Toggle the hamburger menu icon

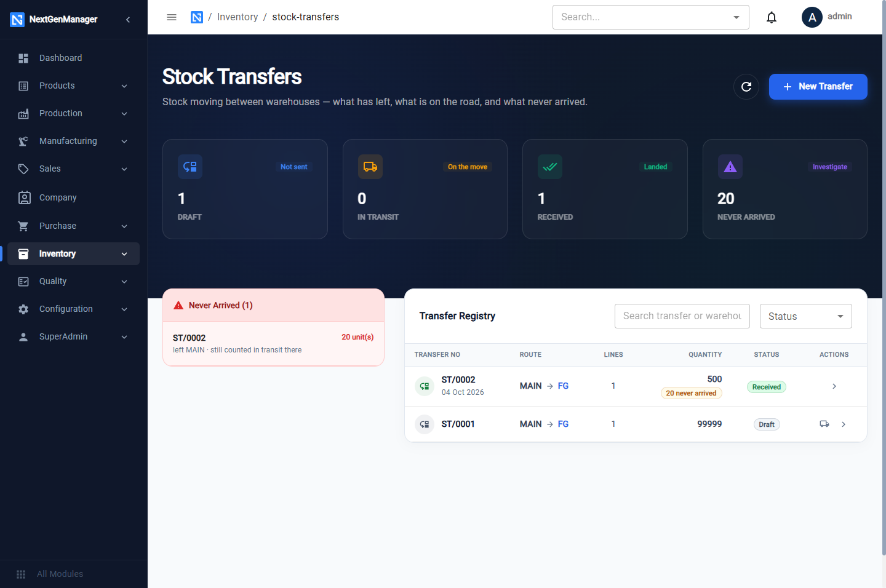172,17
